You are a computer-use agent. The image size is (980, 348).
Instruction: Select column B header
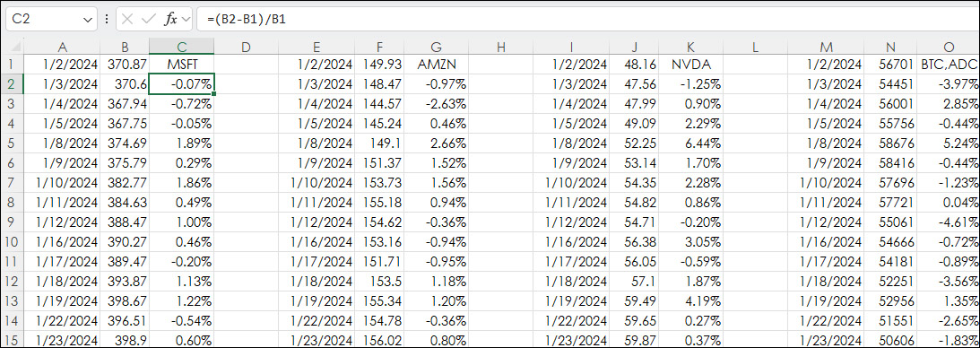pyautogui.click(x=125, y=47)
